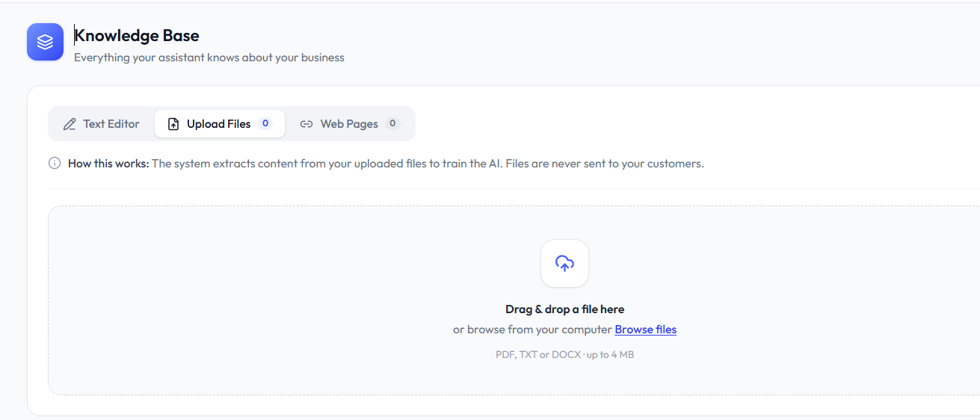
Task: Click the Web Pages count badge
Action: tap(393, 123)
